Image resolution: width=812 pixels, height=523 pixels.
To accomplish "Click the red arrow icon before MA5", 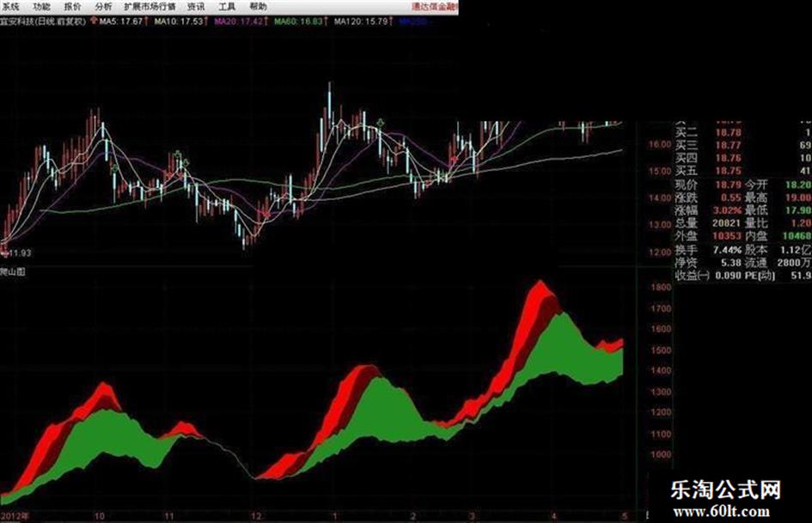I will pos(93,21).
